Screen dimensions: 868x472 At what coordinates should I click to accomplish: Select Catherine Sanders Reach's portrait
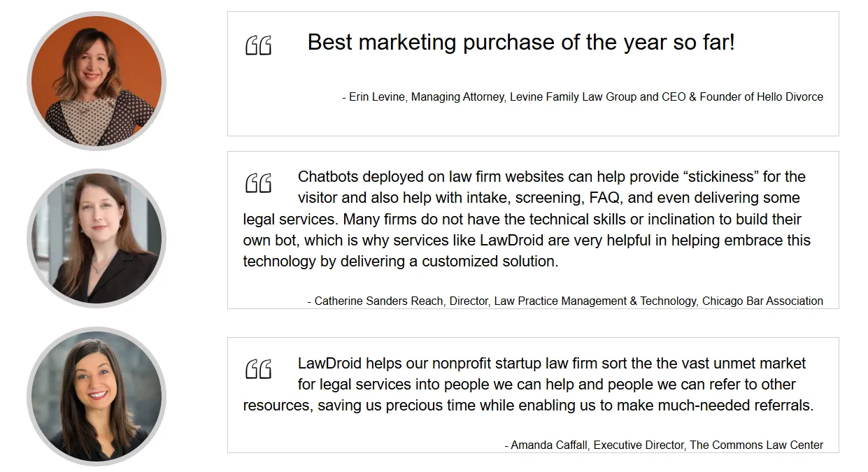click(97, 238)
